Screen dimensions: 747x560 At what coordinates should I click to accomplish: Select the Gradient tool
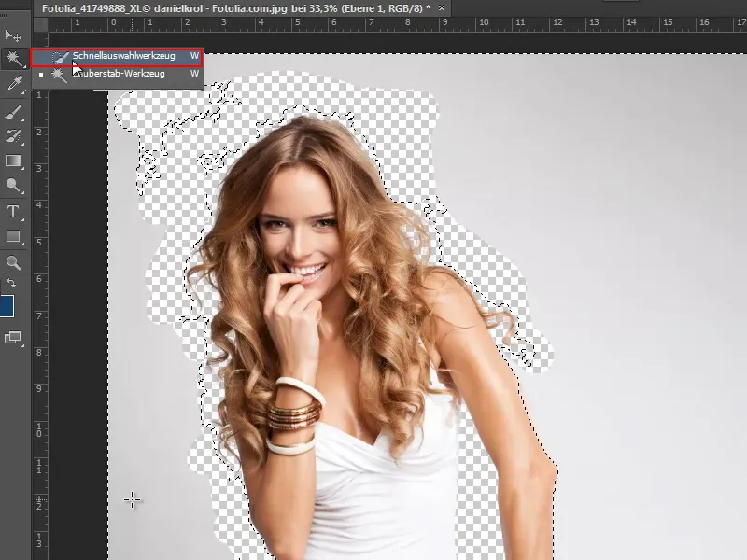click(x=13, y=161)
